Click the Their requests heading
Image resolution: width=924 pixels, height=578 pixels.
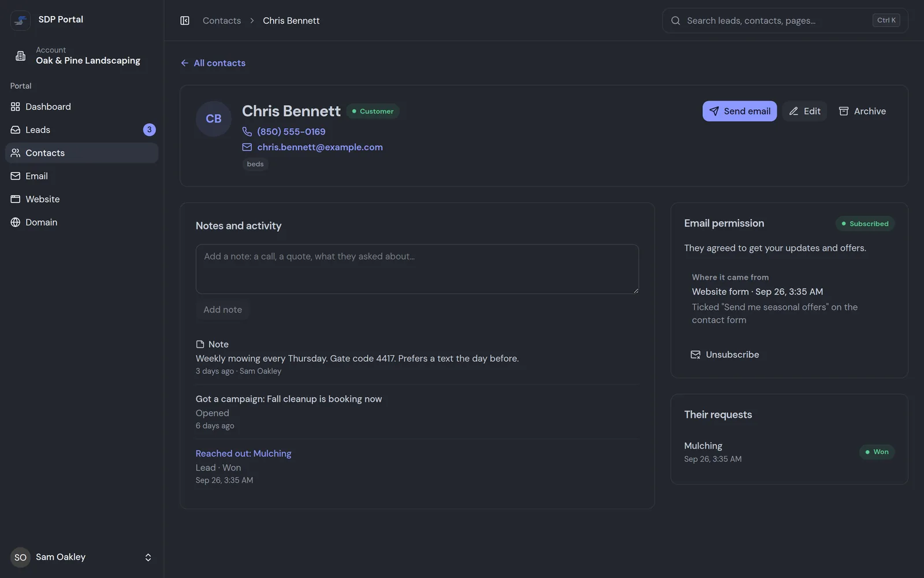[x=718, y=415]
